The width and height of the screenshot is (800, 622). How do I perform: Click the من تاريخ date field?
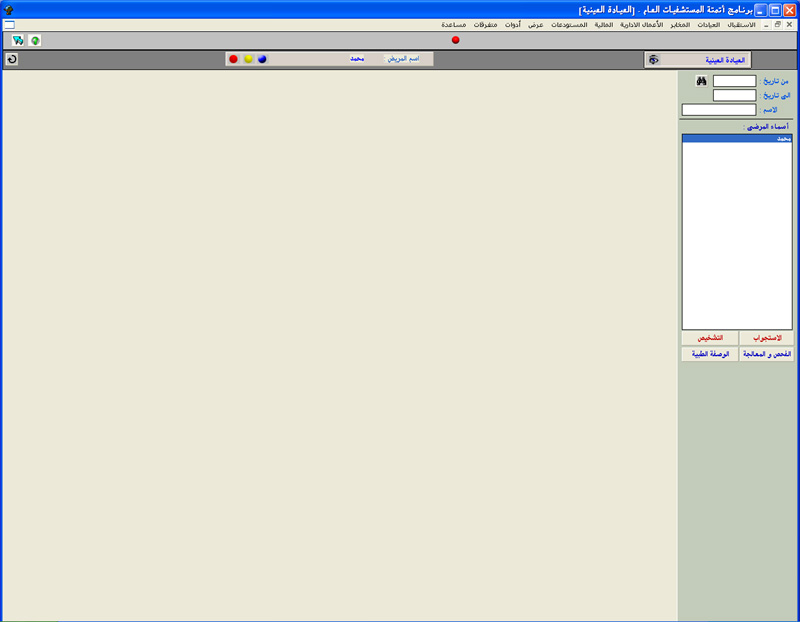(734, 81)
